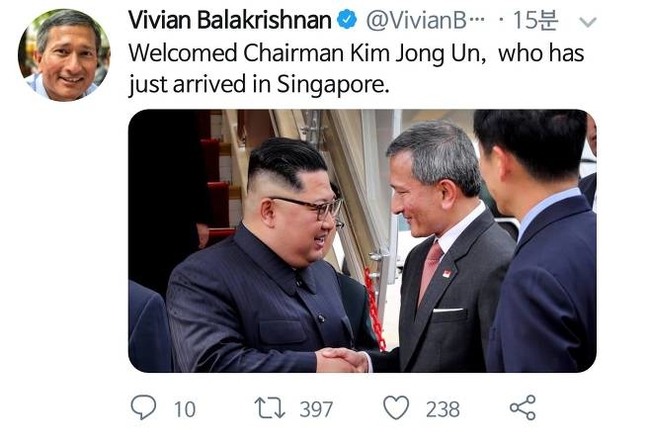Click the text 'just arrived in Singapore.'
The image size is (650, 446).
click(x=259, y=85)
